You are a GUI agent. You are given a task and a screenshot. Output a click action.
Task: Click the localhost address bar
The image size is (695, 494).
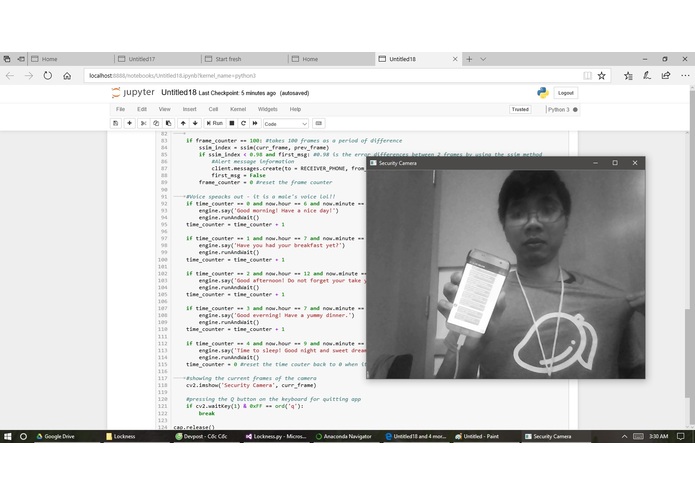click(x=332, y=76)
